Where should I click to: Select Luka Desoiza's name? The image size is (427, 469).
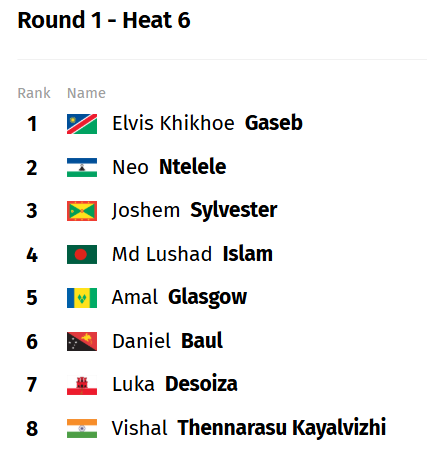[175, 384]
